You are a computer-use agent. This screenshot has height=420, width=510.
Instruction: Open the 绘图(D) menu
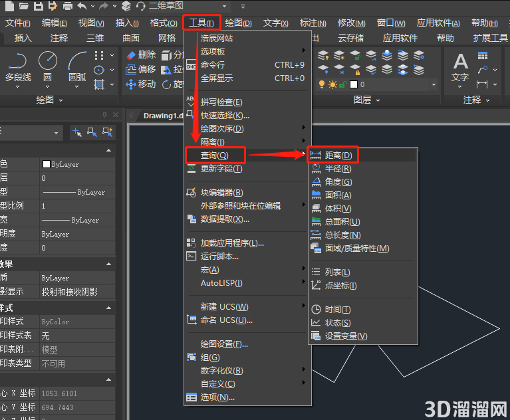239,23
